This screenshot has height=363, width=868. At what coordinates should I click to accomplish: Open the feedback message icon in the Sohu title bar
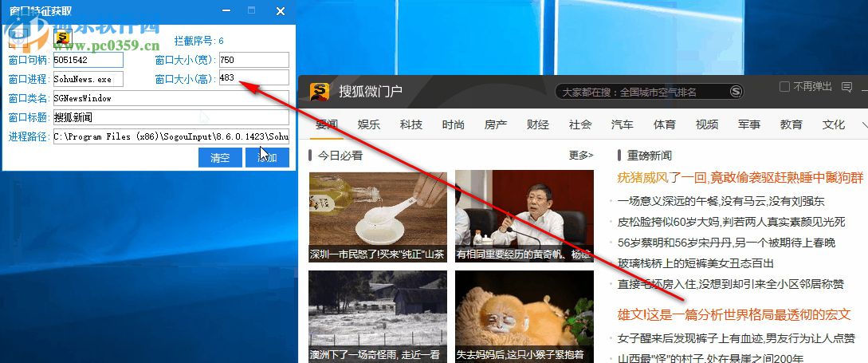(846, 87)
